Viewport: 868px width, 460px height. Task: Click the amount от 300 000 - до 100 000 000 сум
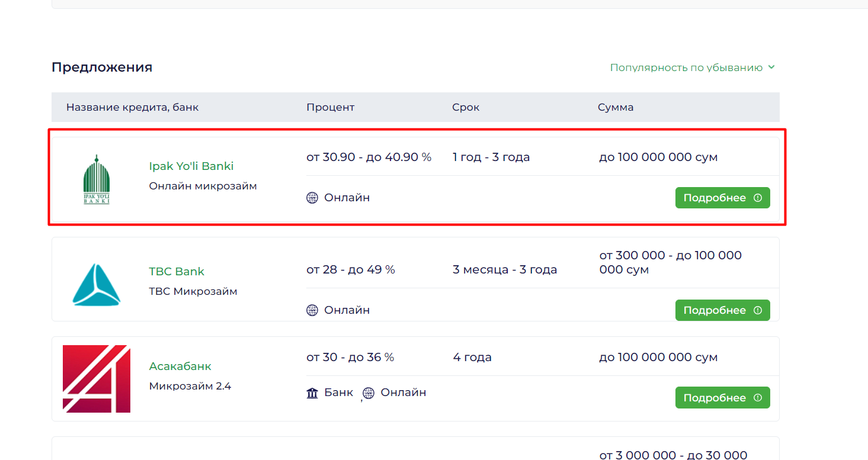[671, 263]
